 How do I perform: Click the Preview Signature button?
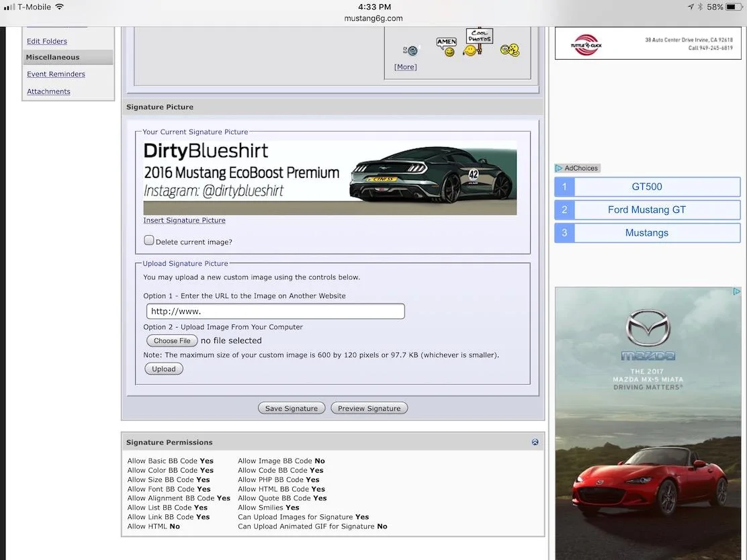tap(369, 408)
